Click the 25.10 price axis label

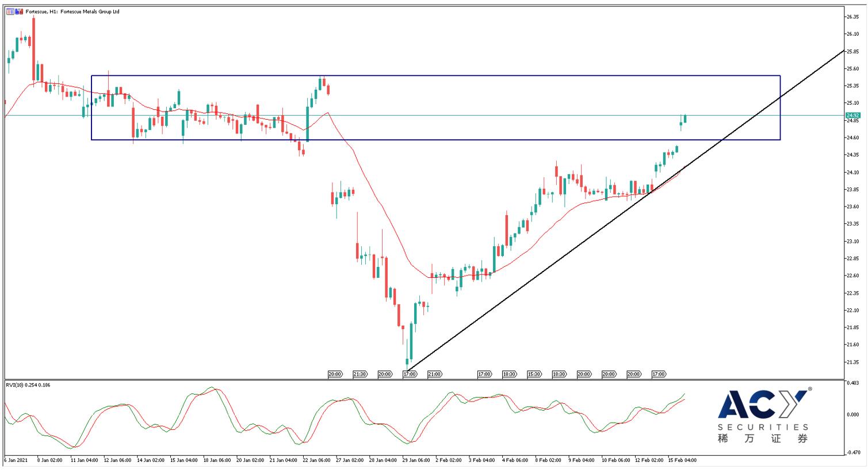852,103
